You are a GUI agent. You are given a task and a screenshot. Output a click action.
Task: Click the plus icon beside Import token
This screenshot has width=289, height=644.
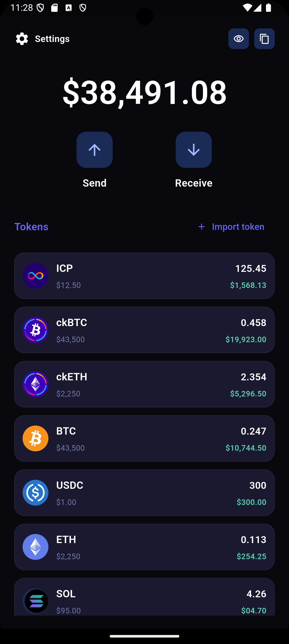201,227
